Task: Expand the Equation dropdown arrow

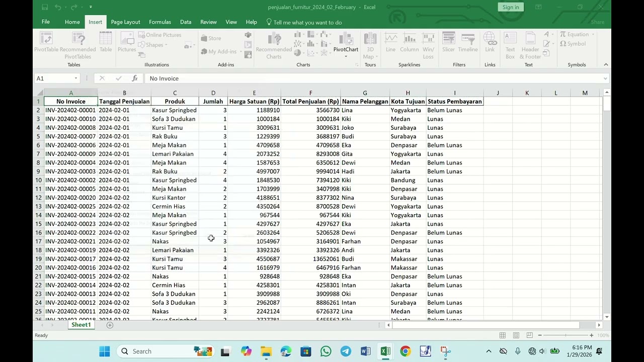Action: pos(593,35)
